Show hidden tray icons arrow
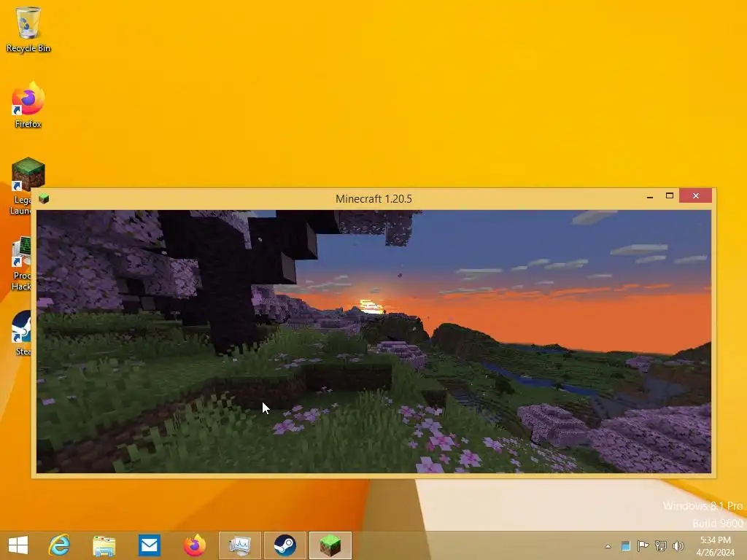747x560 pixels. pyautogui.click(x=608, y=546)
